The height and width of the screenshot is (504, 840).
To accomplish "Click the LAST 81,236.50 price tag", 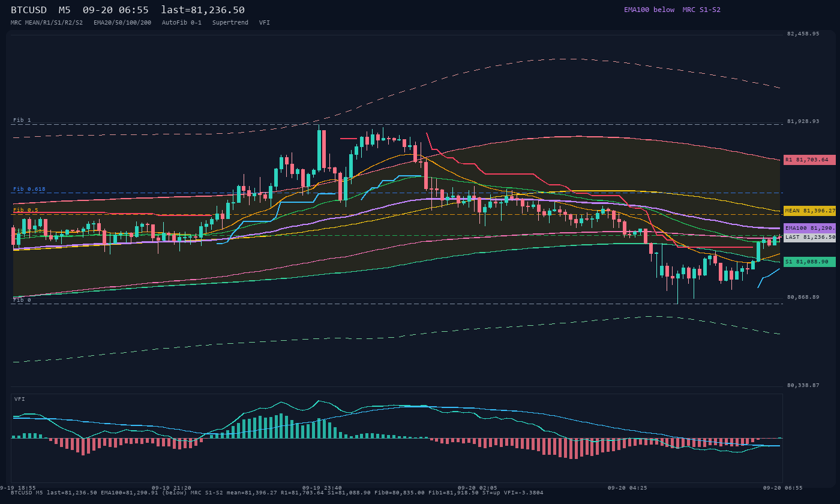I will coord(809,237).
